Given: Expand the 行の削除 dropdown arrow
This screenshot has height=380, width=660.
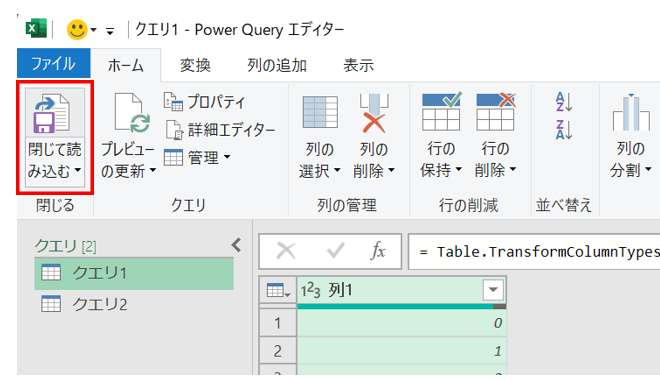Looking at the screenshot, I should (x=513, y=169).
